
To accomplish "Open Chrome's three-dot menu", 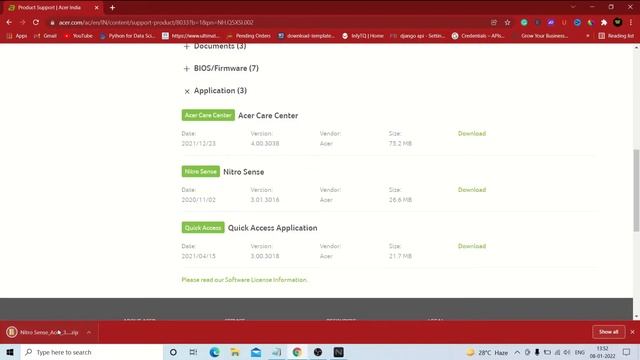I will click(631, 22).
